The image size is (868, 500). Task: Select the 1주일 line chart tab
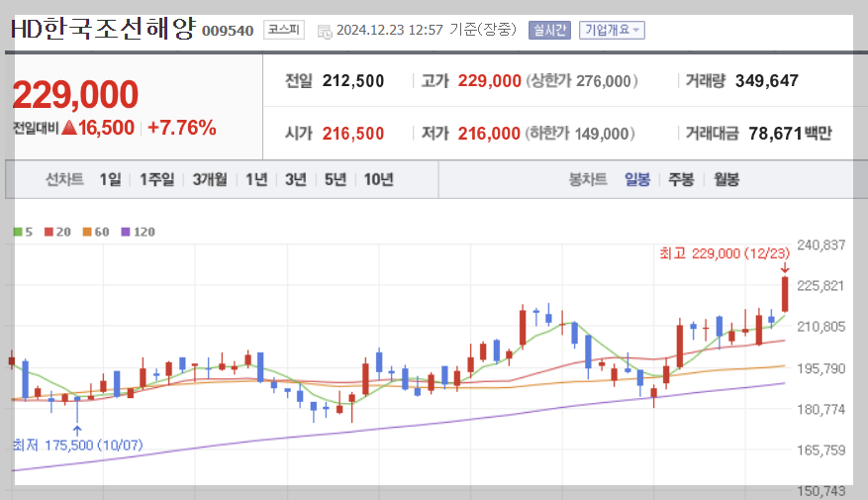[x=156, y=179]
